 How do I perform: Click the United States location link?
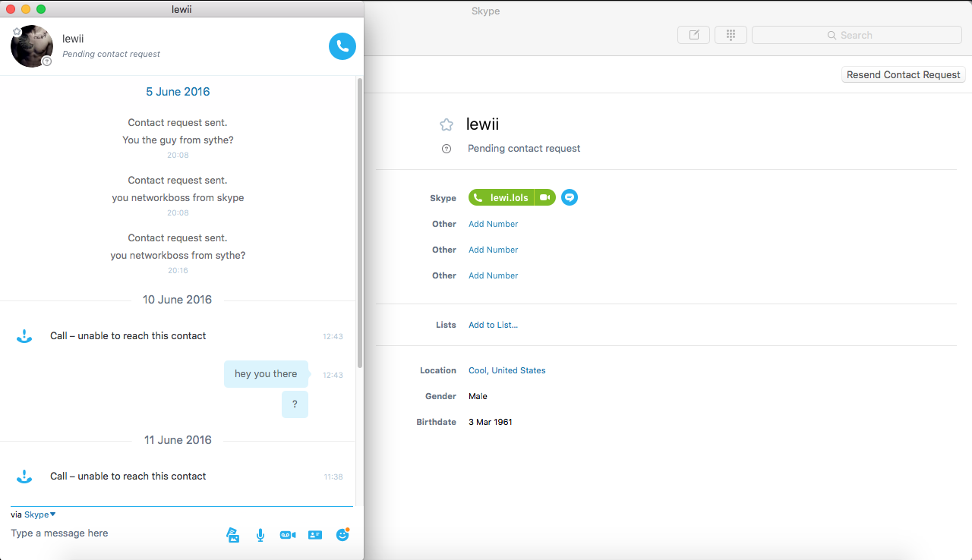point(519,370)
